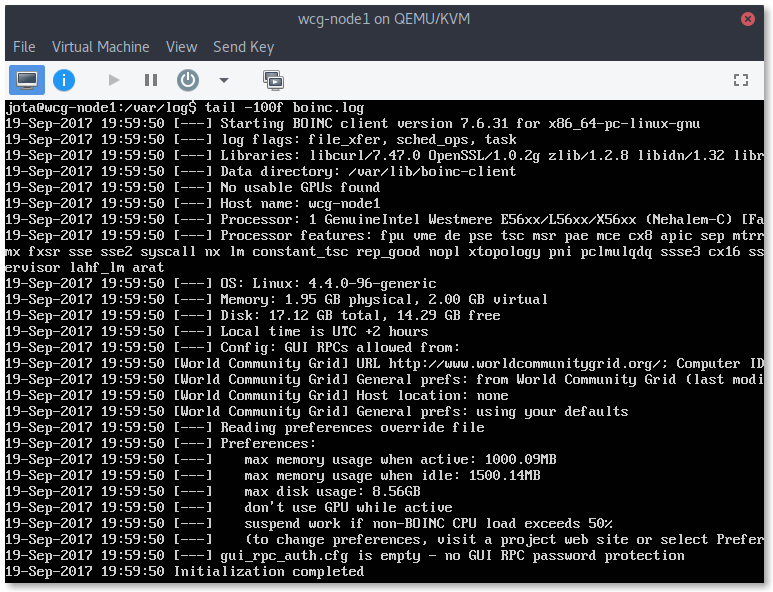This screenshot has width=773, height=592.
Task: Switch to fullscreen view
Action: (740, 80)
